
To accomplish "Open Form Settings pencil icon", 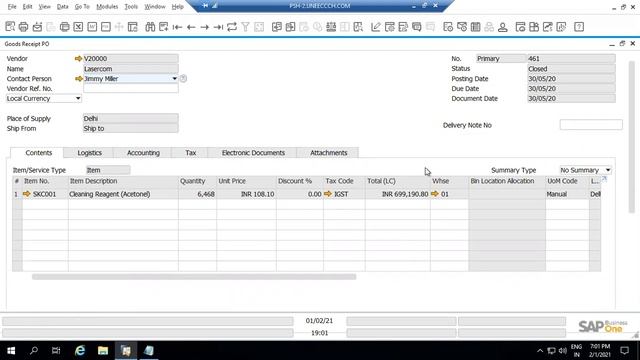I will click(376, 27).
